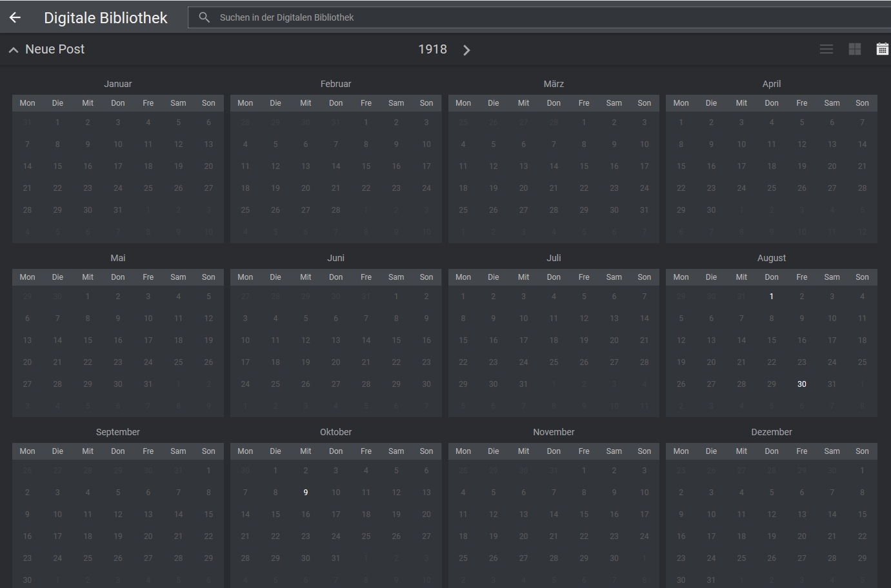Viewport: 891px width, 588px height.
Task: Click the August month heading
Action: pyautogui.click(x=772, y=258)
